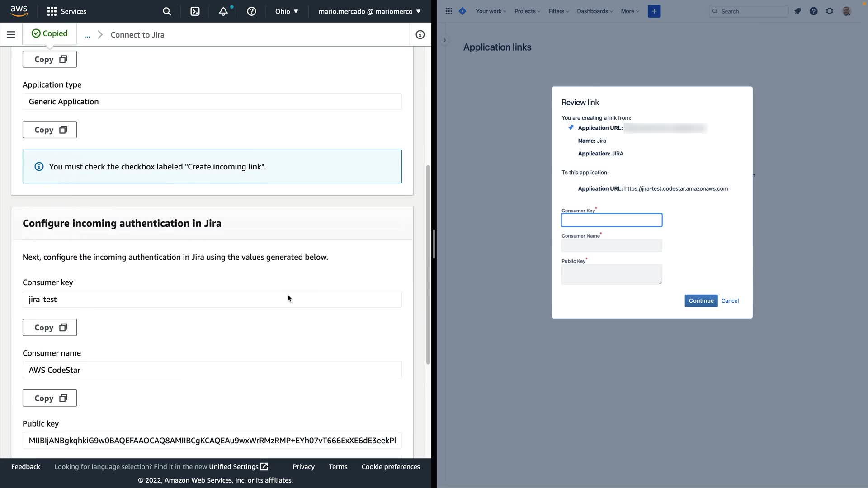Open Jira app switcher grid icon
Viewport: 868px width, 488px height.
click(x=448, y=11)
